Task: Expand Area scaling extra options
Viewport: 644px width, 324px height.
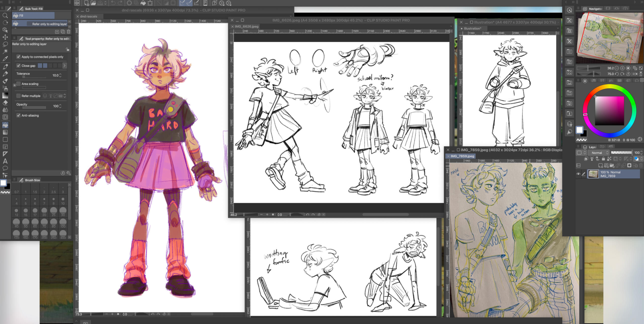Action: click(15, 85)
